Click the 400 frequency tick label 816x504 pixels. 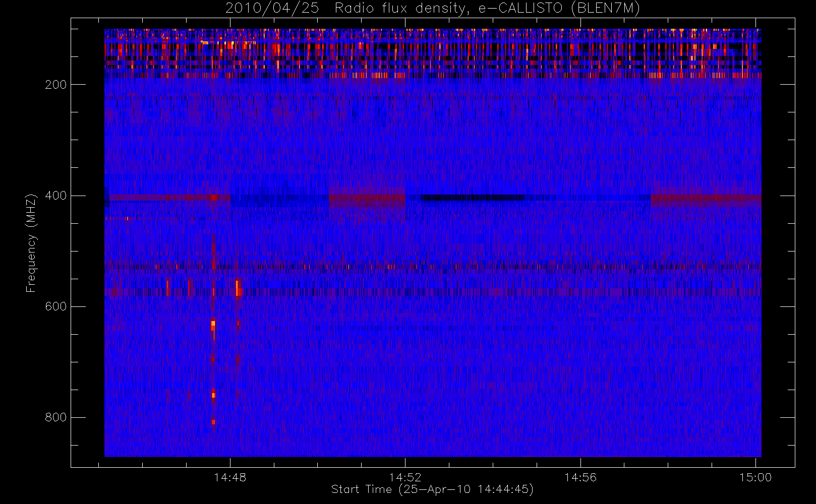coord(55,196)
